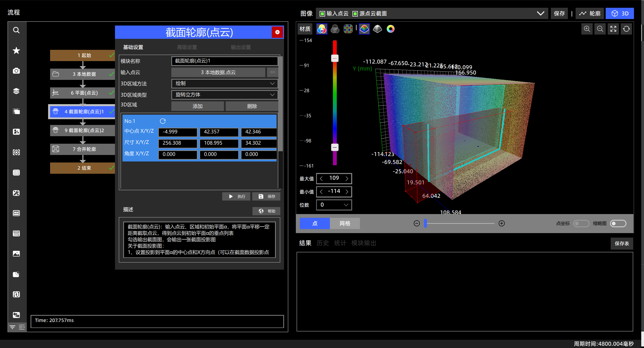Select the rainbow cube render icon
This screenshot has height=348, width=644.
364,29
